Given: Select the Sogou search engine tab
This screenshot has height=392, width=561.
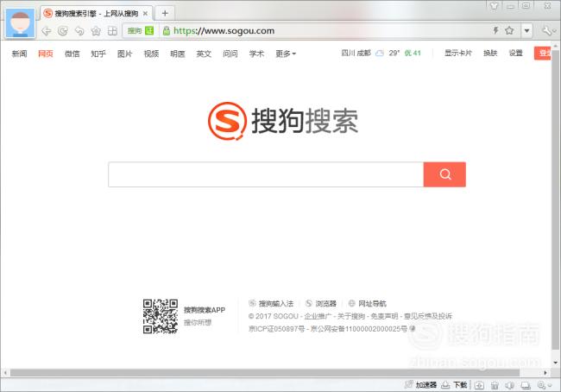Looking at the screenshot, I should [96, 13].
